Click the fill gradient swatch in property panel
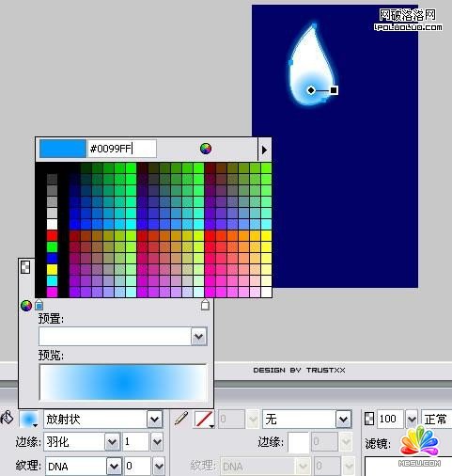Viewport: 452px width, 476px height. coord(28,419)
